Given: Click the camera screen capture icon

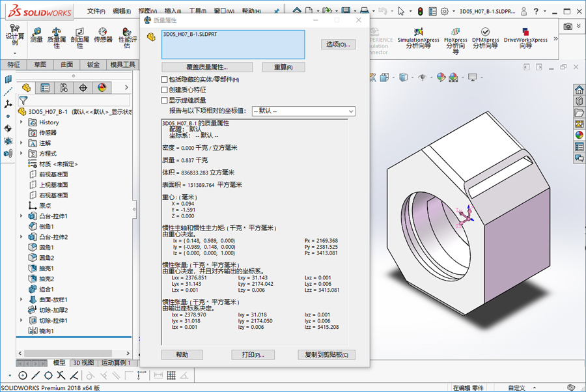Looking at the screenshot, I should coord(568,26).
